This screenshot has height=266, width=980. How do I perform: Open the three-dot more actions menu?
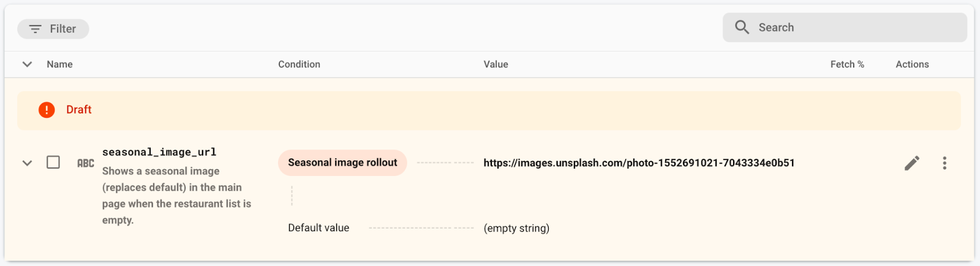pyautogui.click(x=944, y=163)
